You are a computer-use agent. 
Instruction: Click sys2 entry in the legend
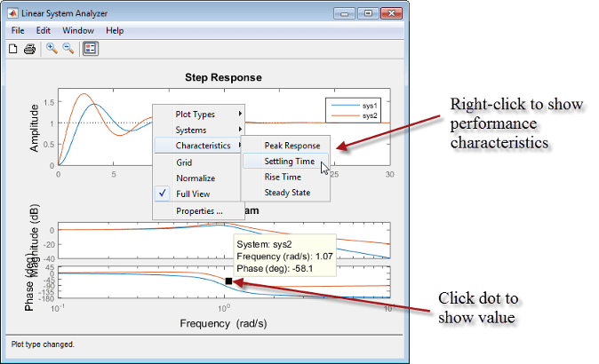tap(354, 115)
